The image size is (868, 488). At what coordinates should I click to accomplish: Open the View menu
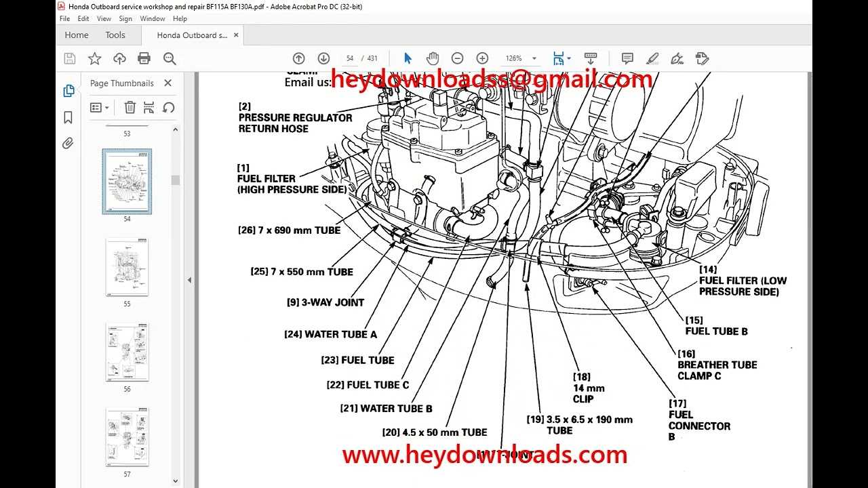coord(104,19)
